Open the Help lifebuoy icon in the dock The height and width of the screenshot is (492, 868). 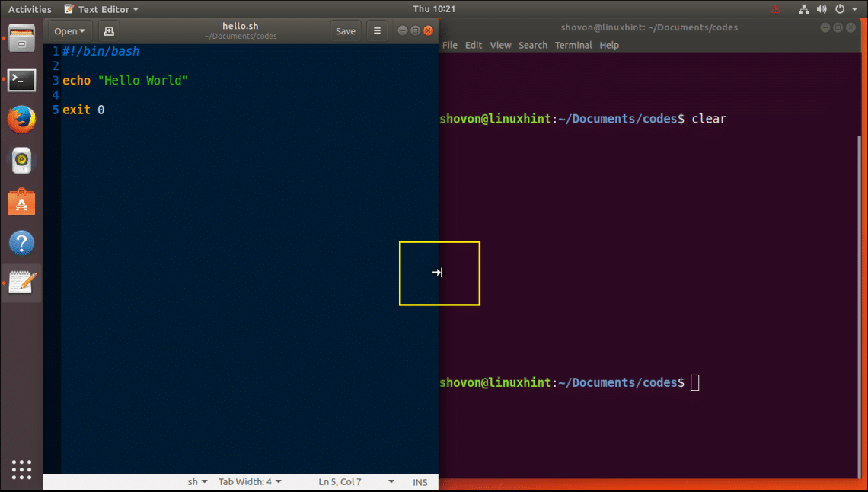coord(21,242)
